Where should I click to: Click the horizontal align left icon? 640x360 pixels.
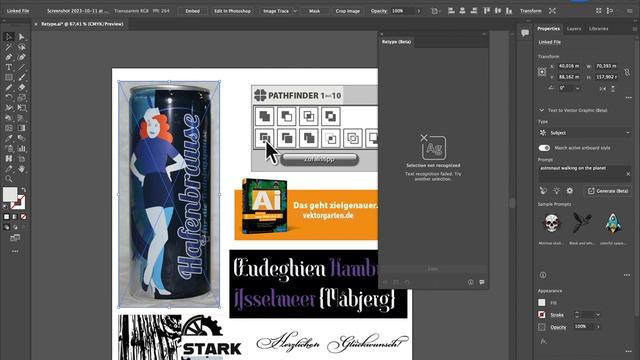point(451,11)
